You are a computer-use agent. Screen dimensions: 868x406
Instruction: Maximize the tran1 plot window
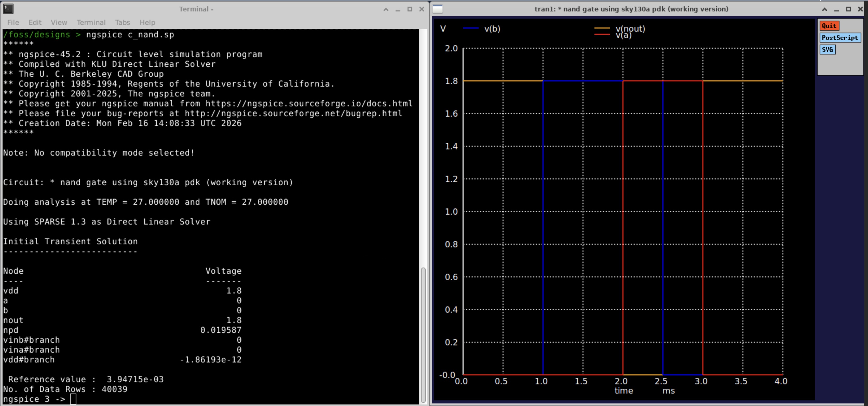[x=849, y=9]
